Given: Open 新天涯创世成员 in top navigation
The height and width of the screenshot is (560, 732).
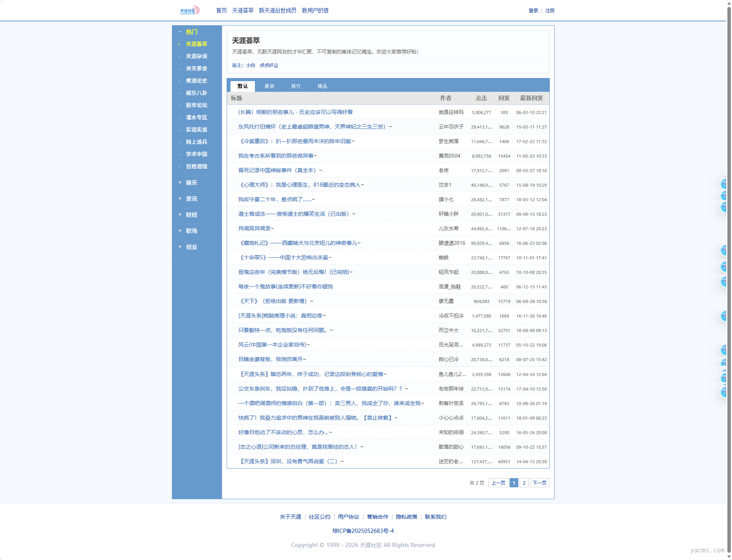Looking at the screenshot, I should [278, 10].
